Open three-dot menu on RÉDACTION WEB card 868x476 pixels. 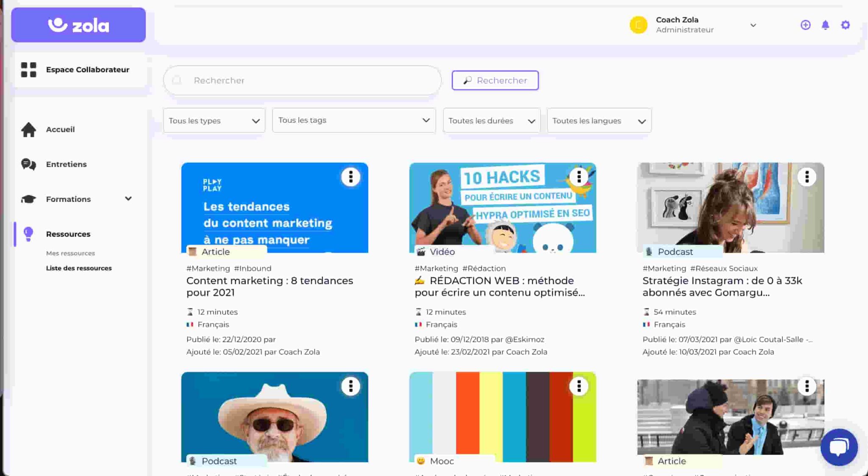click(x=579, y=177)
